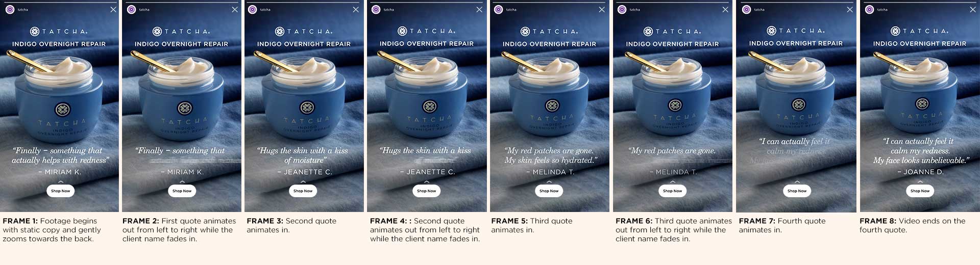
Task: Click the Tatcha logo emblem in Frame 3 header
Action: tap(279, 31)
